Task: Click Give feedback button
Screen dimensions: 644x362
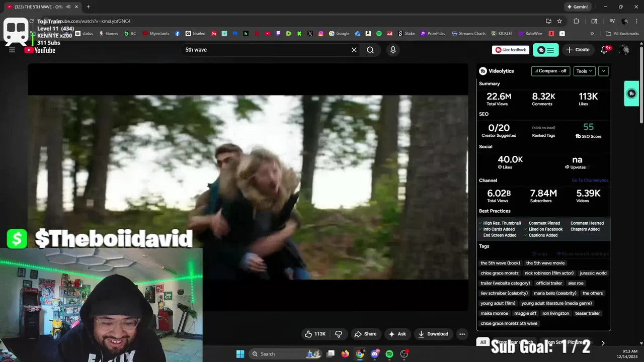Action: click(511, 50)
